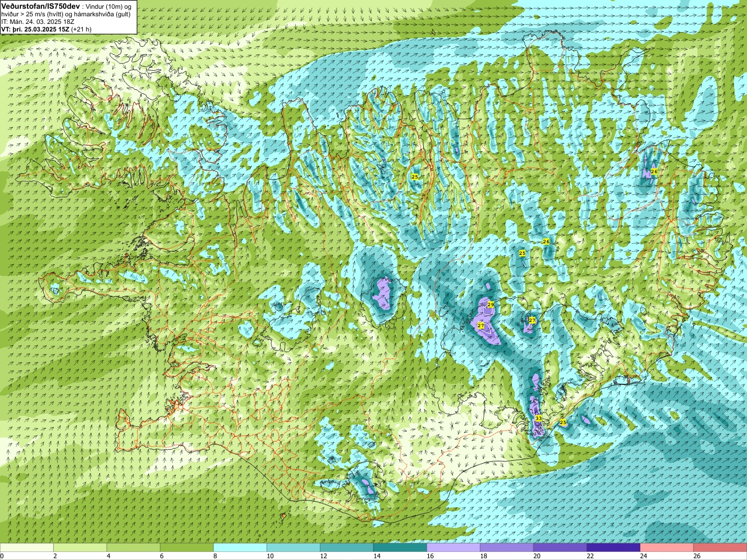747x560 pixels.
Task: Click the '0' tick label on legend scale
Action: 2,556
